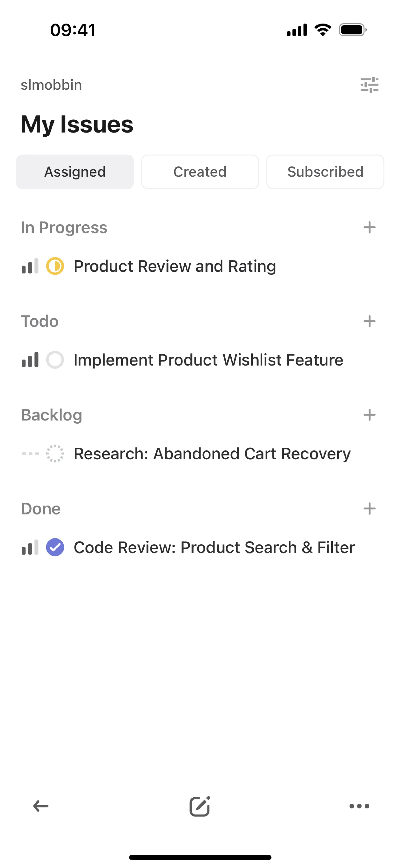Click priority bars icon on Product Review and Rating
The height and width of the screenshot is (868, 400).
[30, 266]
